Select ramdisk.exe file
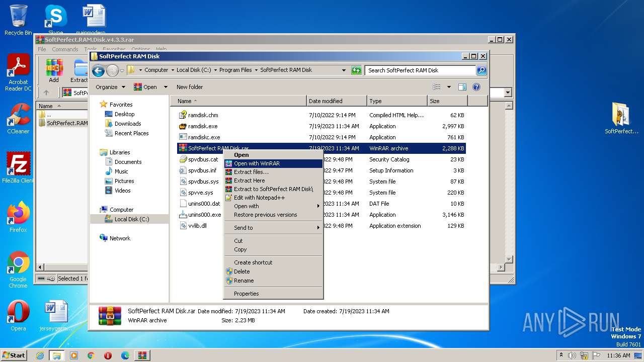This screenshot has width=644, height=362. point(203,126)
